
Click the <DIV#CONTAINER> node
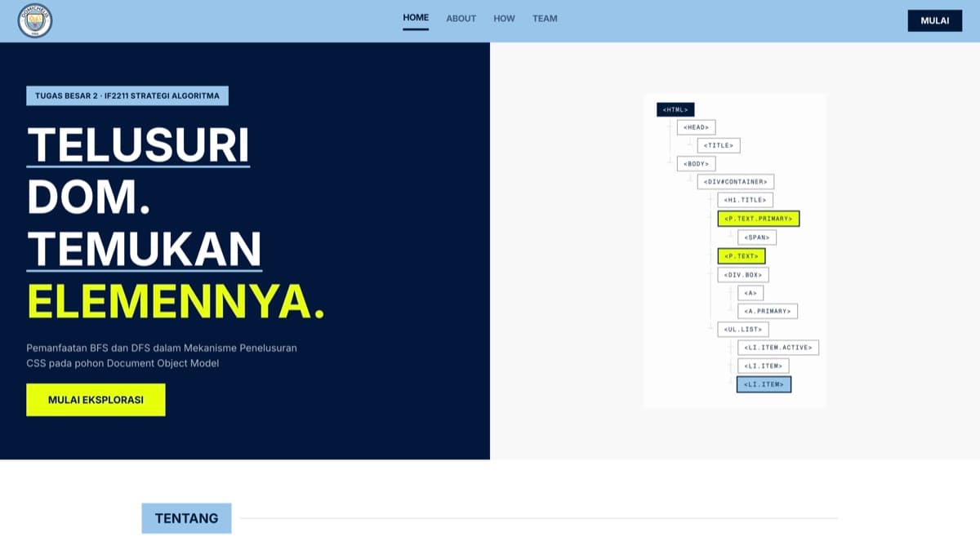736,182
